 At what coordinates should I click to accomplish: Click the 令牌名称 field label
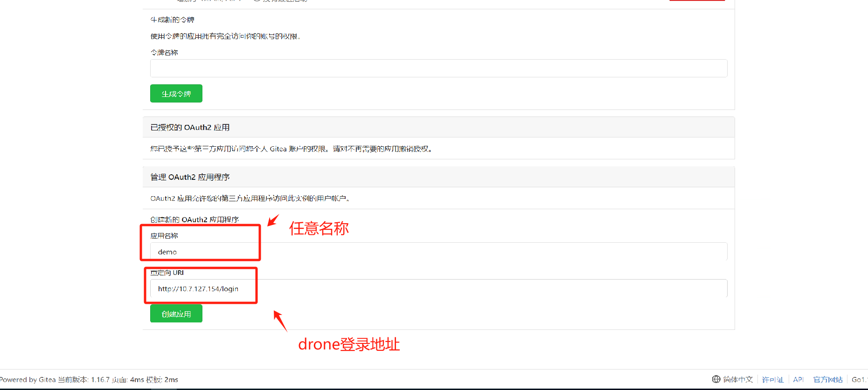coord(164,53)
